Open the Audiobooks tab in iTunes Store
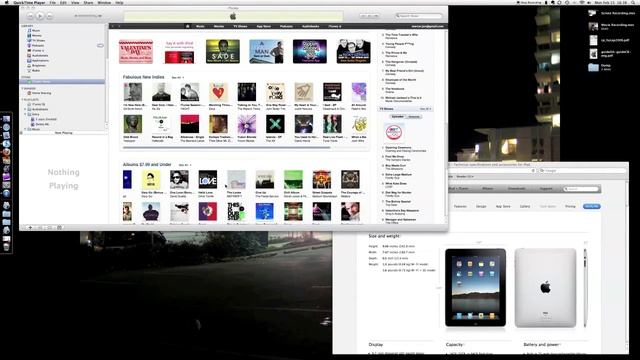640x360 pixels. coord(311,26)
